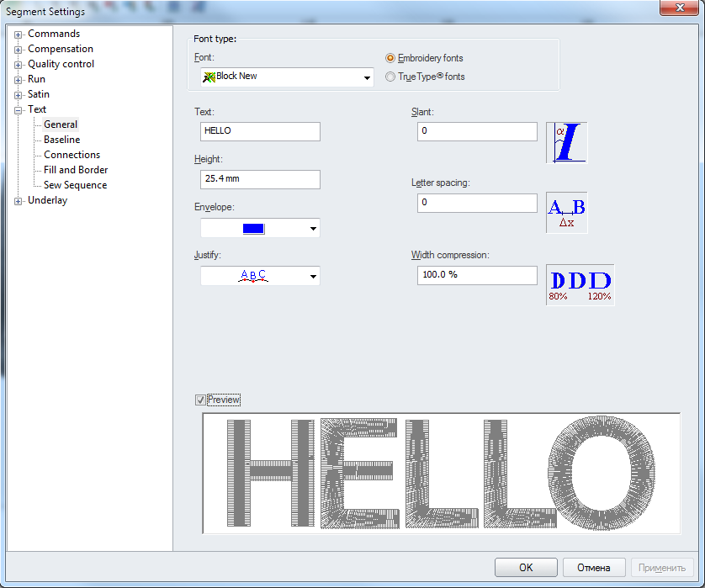The height and width of the screenshot is (588, 705).
Task: Click the slant angle illustration icon
Action: coord(566,142)
